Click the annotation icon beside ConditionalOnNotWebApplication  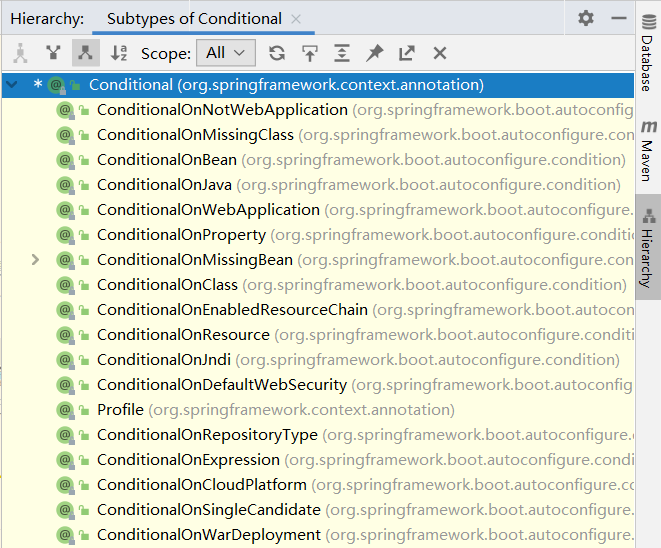(x=65, y=110)
